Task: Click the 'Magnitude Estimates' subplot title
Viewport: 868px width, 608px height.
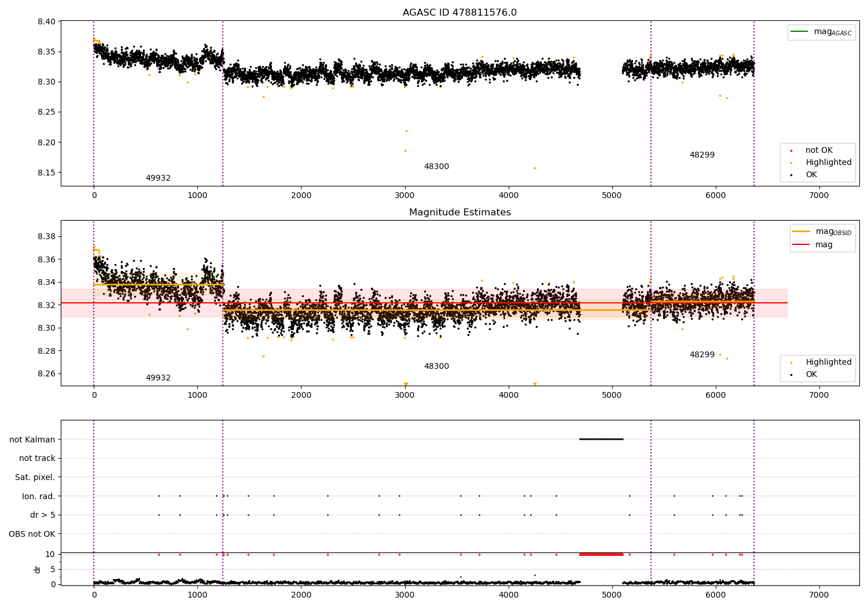Action: point(459,213)
